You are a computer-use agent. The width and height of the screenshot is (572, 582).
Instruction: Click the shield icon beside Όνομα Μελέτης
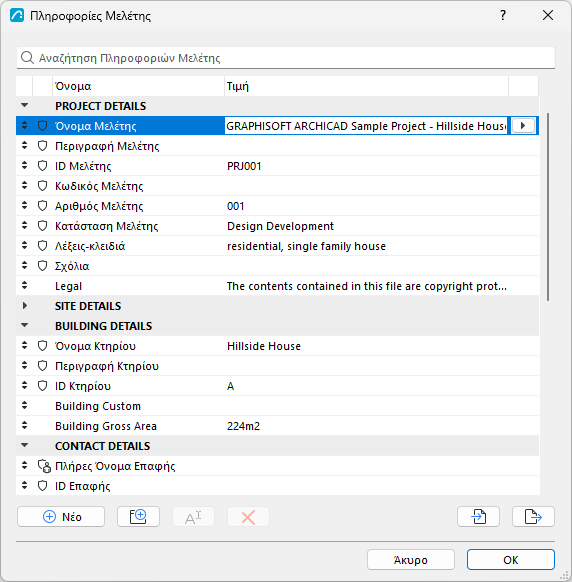42,126
